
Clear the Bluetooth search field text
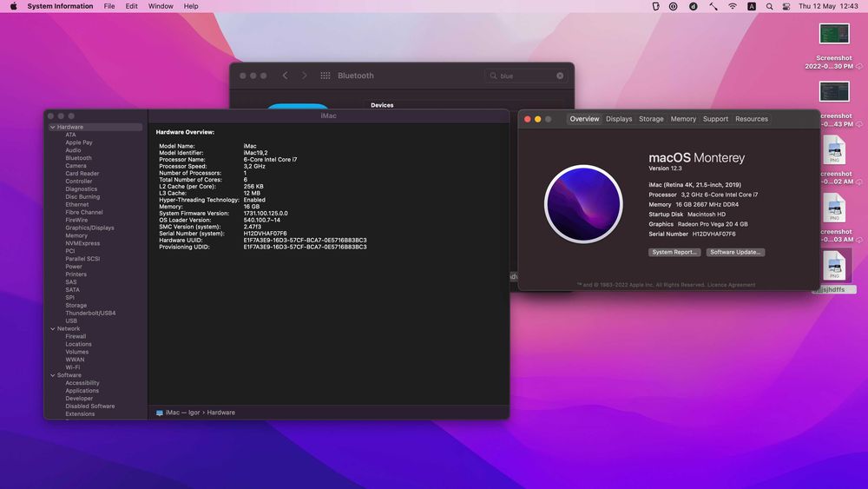tap(560, 76)
